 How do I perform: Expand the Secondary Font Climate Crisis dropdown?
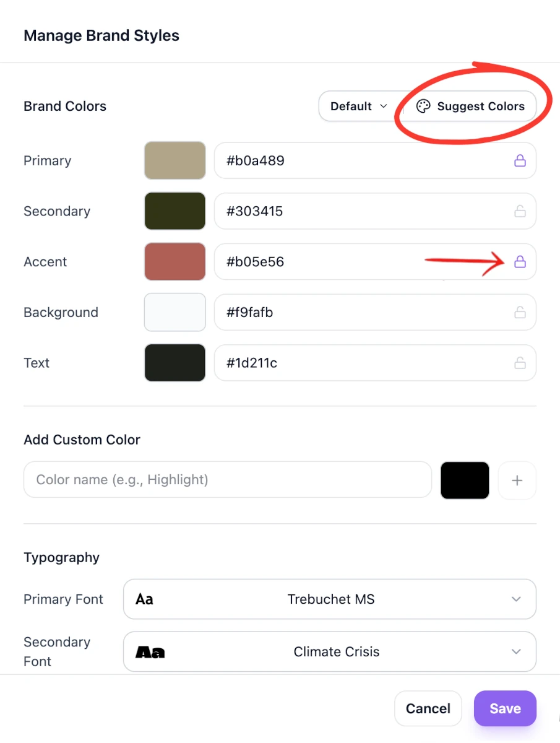pos(330,652)
